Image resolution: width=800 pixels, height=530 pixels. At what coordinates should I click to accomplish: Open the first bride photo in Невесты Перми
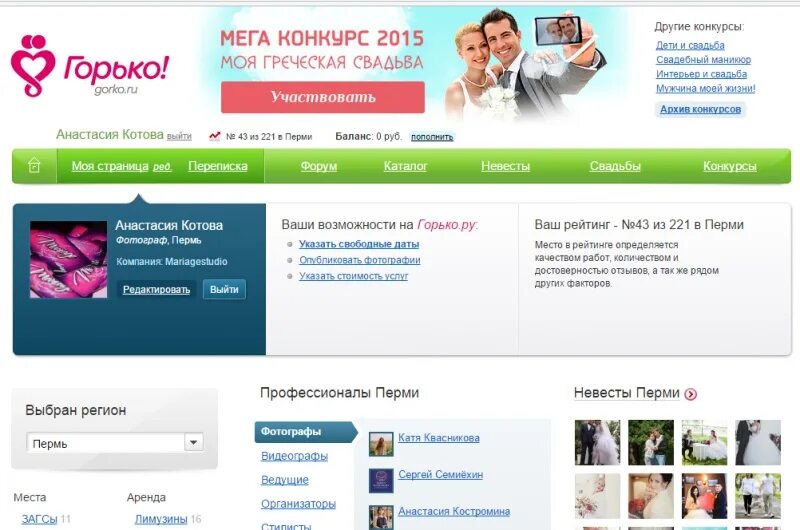point(597,442)
